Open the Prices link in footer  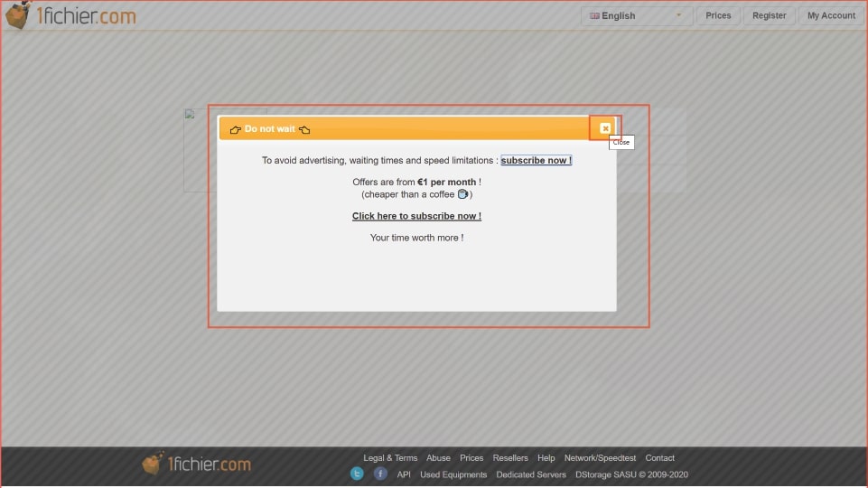coord(471,458)
